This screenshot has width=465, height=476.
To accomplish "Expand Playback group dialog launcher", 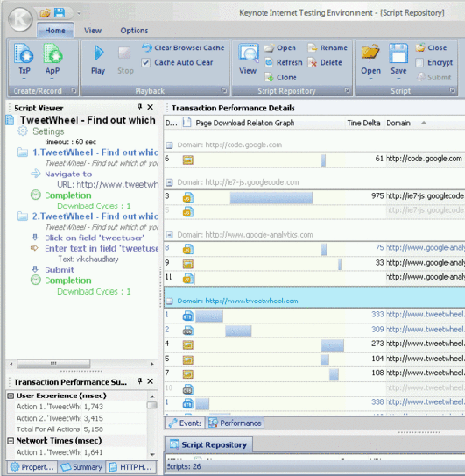I will pyautogui.click(x=224, y=91).
